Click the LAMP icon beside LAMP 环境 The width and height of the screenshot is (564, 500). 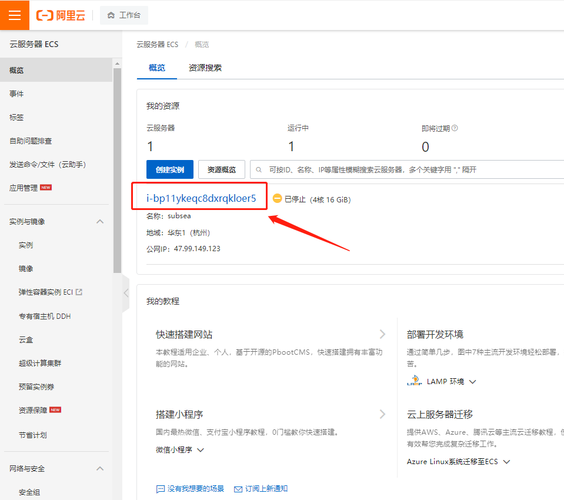pos(414,381)
